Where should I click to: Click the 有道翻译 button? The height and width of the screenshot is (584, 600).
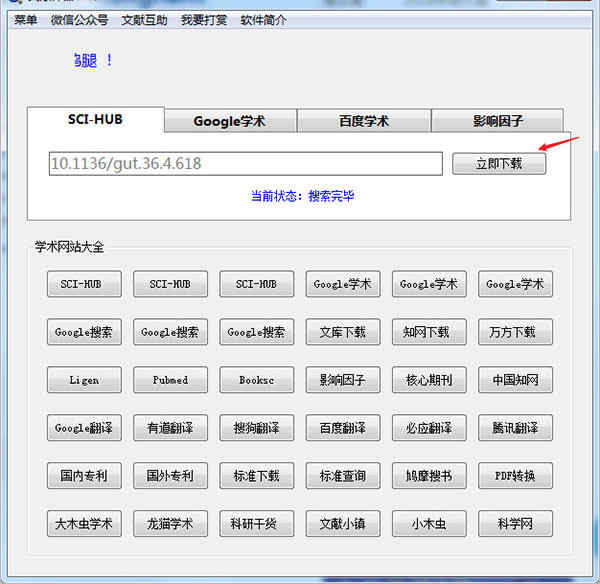[x=170, y=427]
